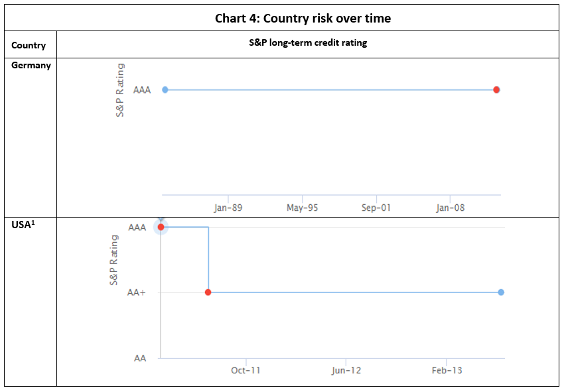Click the May-95 axis label

pyautogui.click(x=302, y=208)
